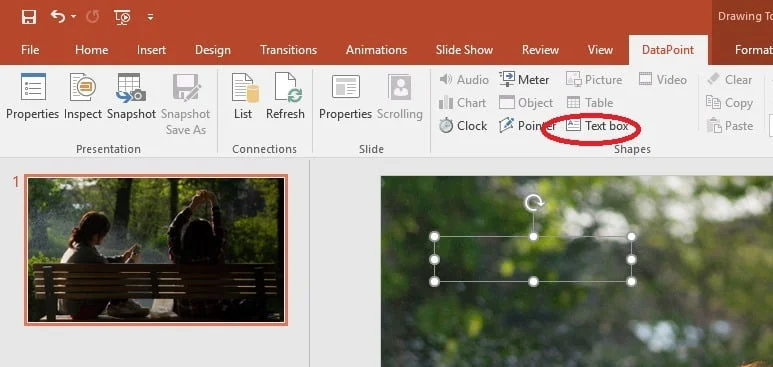
Task: Click the slide number 1 label
Action: tap(15, 182)
